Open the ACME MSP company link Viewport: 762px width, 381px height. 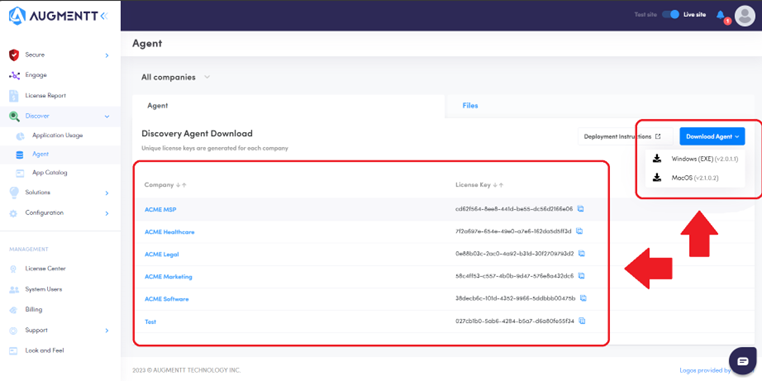[x=160, y=210]
